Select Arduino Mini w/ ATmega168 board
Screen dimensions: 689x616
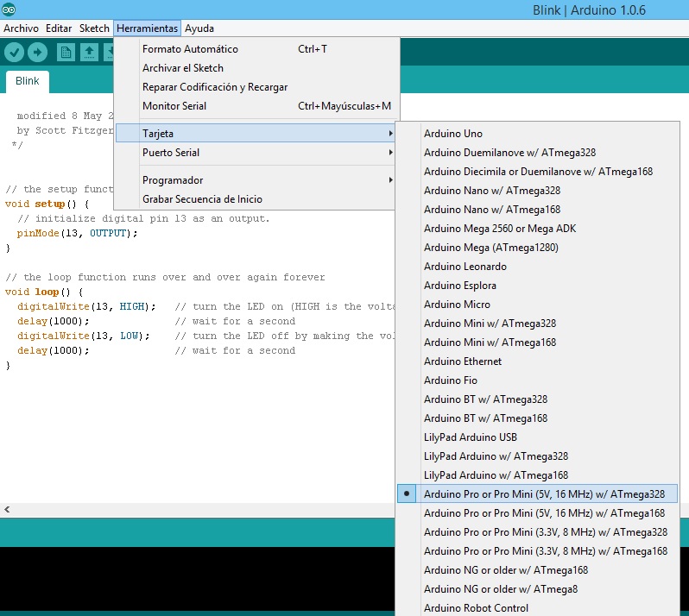pyautogui.click(x=537, y=342)
